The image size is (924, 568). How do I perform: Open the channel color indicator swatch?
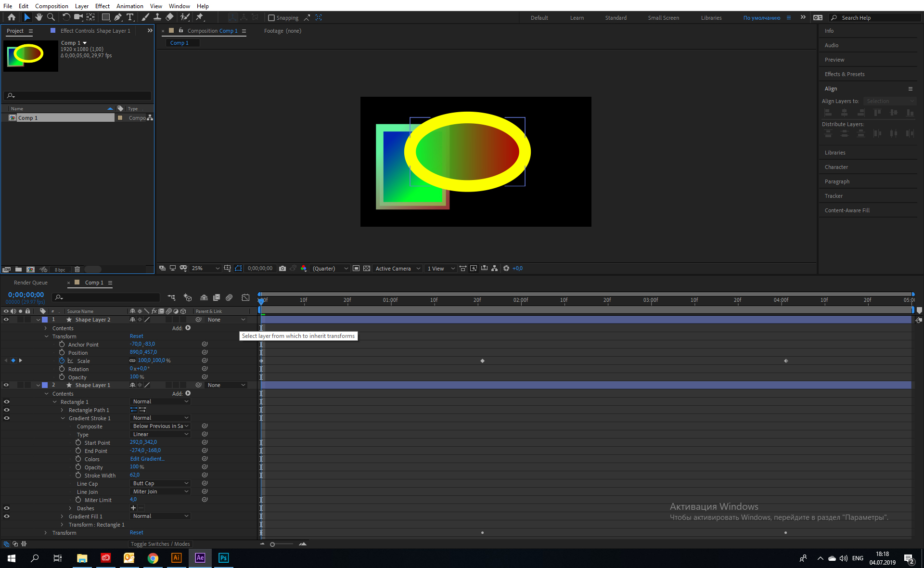[304, 269]
